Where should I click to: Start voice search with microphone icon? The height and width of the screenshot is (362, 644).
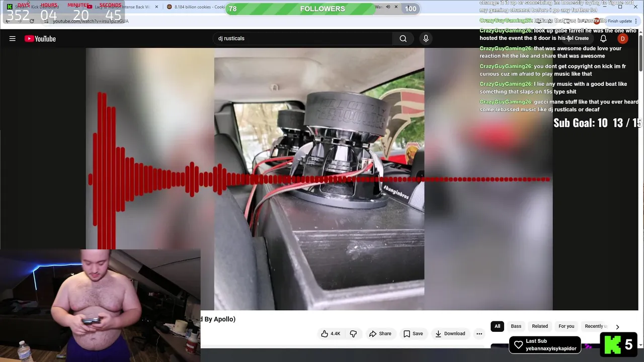point(426,38)
